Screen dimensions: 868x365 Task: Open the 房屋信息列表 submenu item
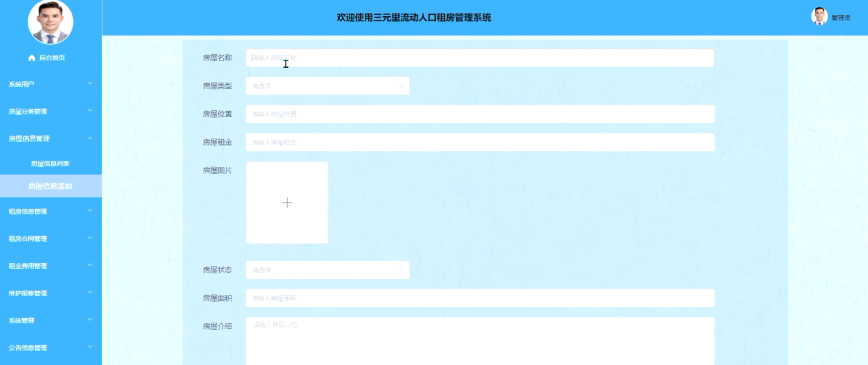pos(50,164)
